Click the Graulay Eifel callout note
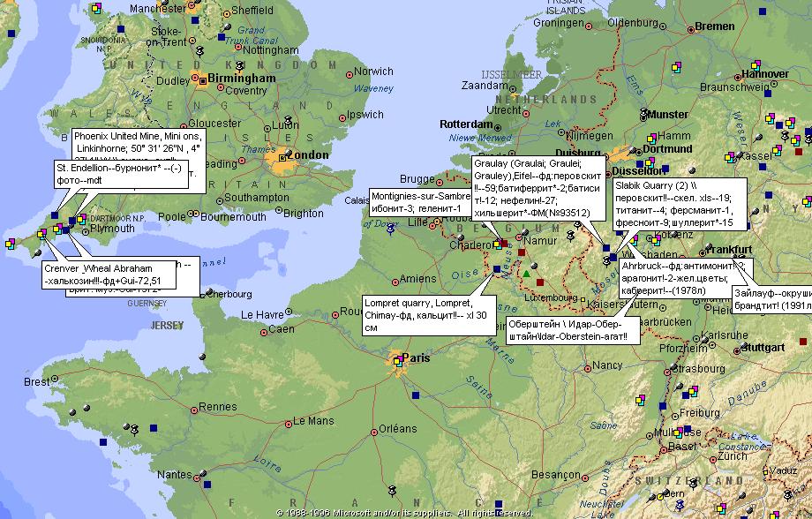 (538, 187)
